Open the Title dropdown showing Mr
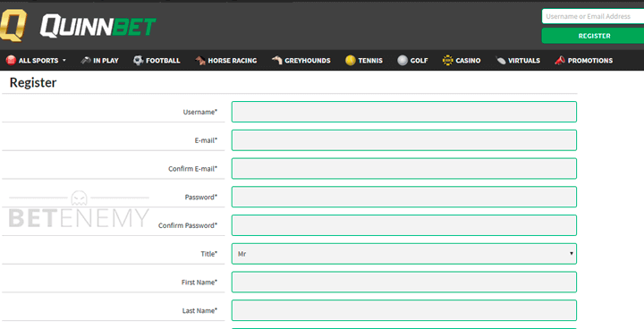Image resolution: width=644 pixels, height=329 pixels. [404, 254]
